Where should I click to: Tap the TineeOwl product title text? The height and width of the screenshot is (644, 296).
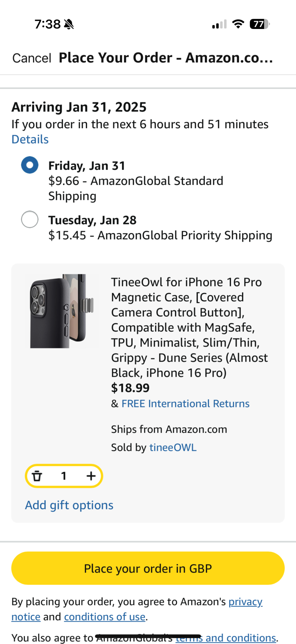click(x=189, y=327)
